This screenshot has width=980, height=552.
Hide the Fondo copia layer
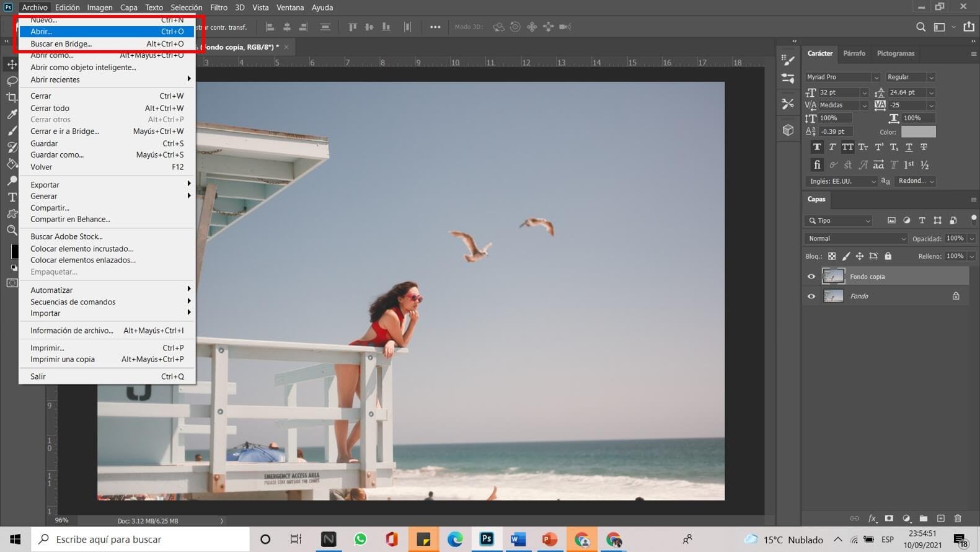(x=811, y=277)
